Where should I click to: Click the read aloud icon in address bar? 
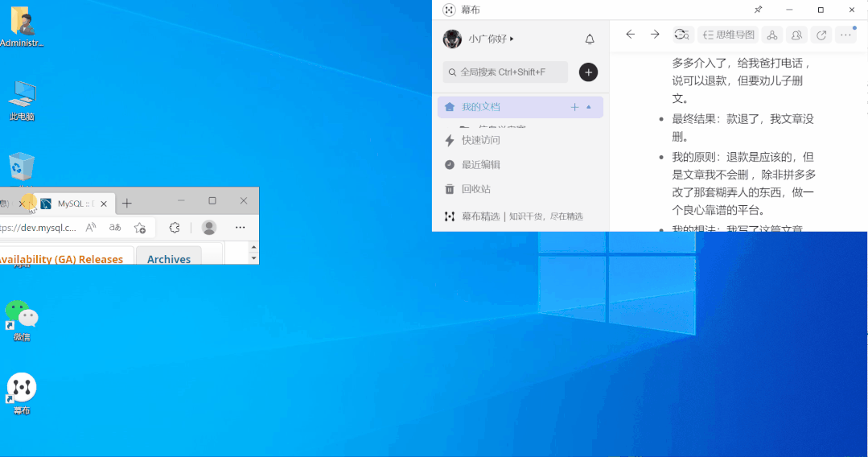(x=91, y=227)
